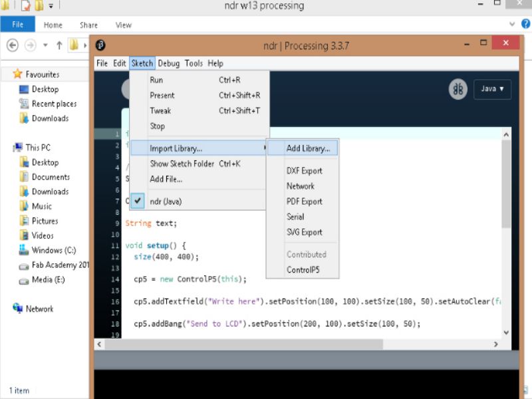Open the Edit menu in Processing
The image size is (532, 399).
coord(120,63)
